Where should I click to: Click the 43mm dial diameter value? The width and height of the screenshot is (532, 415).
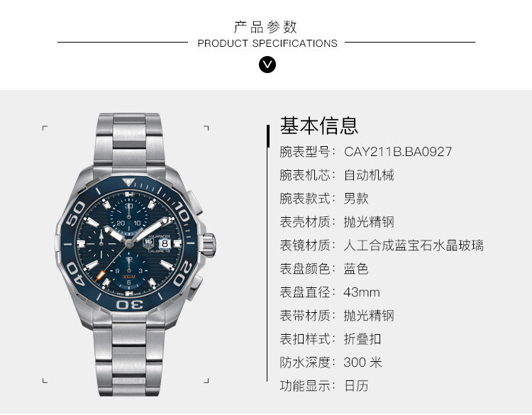click(x=362, y=292)
